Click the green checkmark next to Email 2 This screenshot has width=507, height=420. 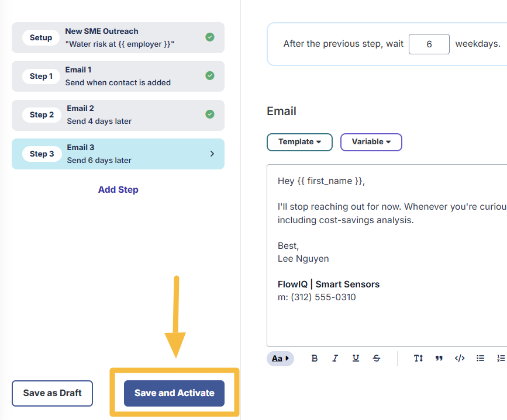[x=210, y=114]
